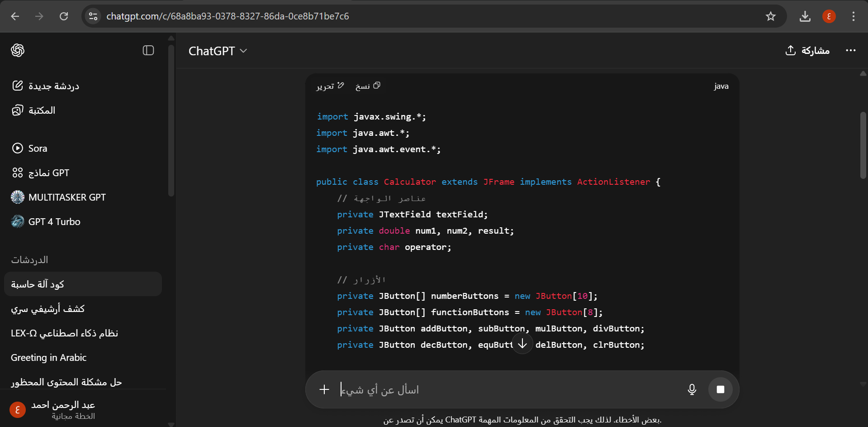Open Sora from the sidebar
The height and width of the screenshot is (427, 868).
point(30,148)
